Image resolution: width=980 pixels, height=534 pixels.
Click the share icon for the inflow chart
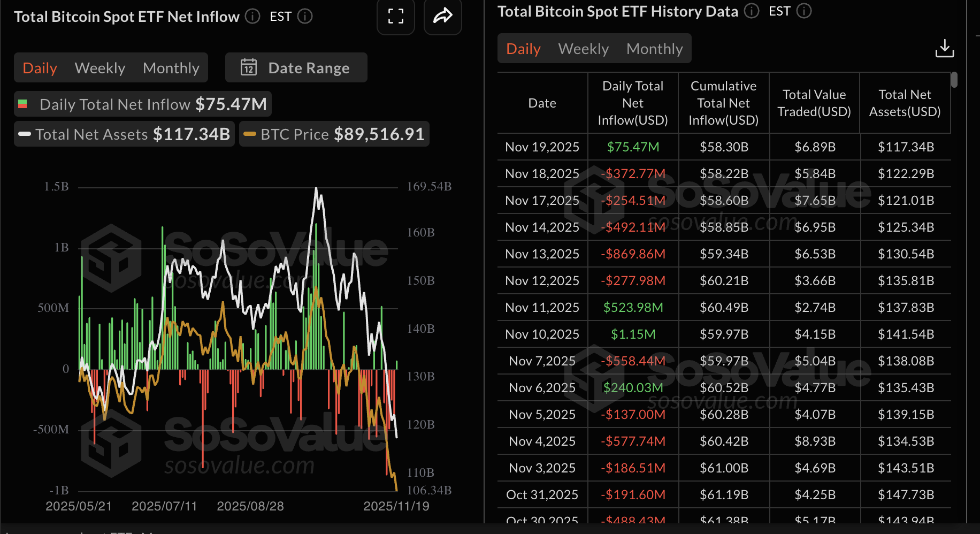coord(442,17)
